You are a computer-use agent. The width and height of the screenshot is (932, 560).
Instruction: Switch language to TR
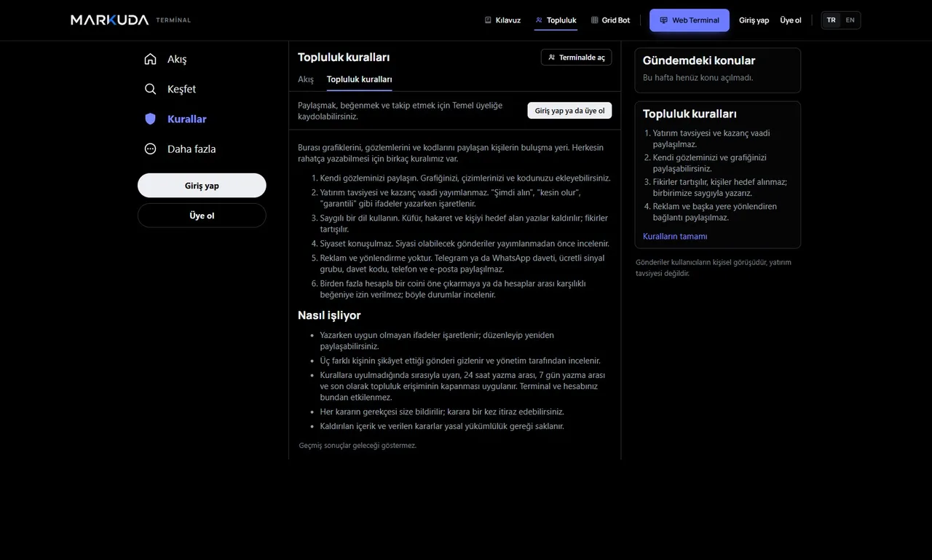point(831,20)
